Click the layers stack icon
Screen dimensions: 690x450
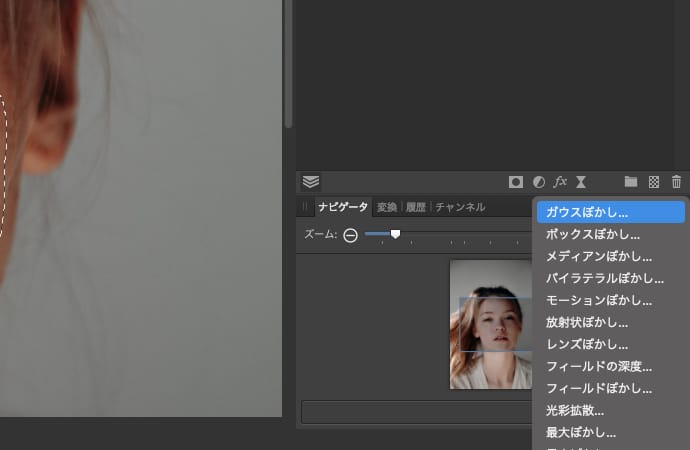coord(311,182)
